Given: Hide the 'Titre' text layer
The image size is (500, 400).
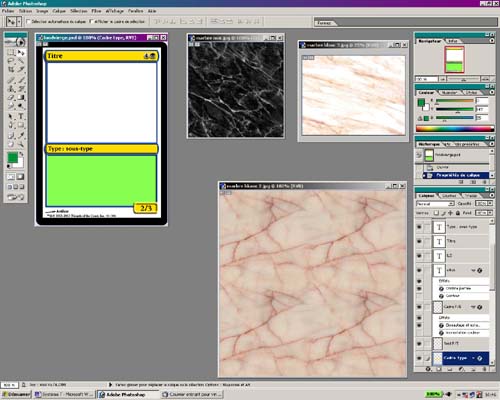Looking at the screenshot, I should pos(419,241).
